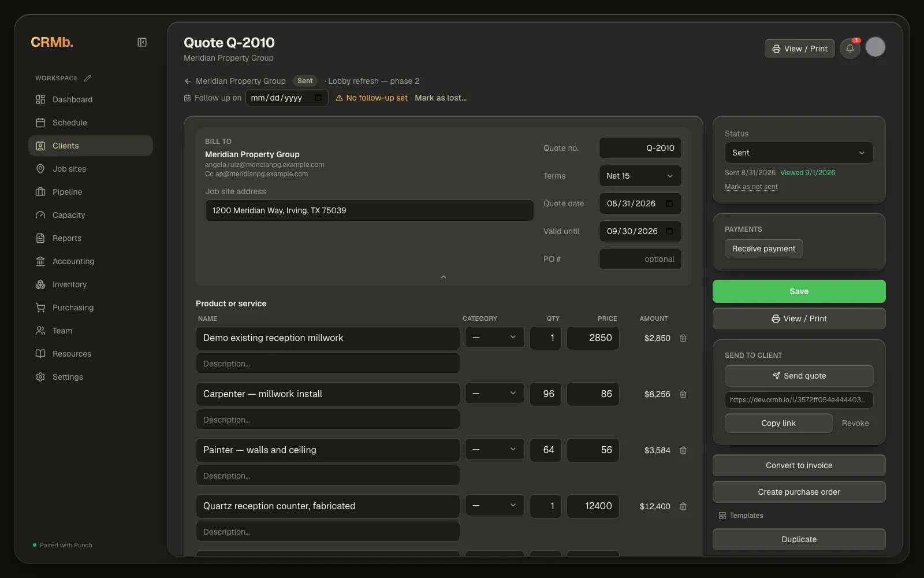Open Dashboard from sidebar

91,99
